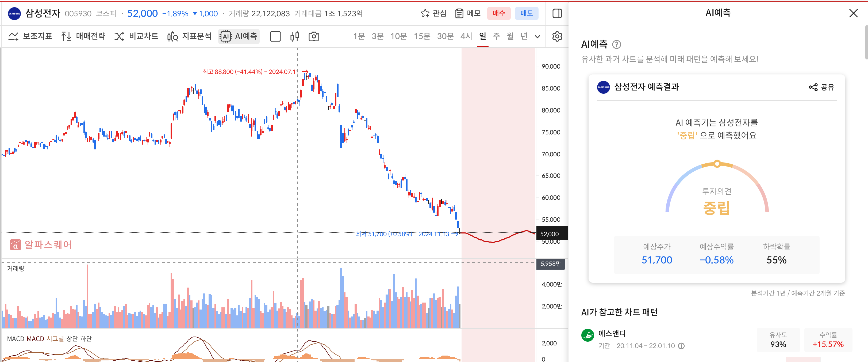The height and width of the screenshot is (362, 868).
Task: Click the info icon beside 기간 date range
Action: (x=681, y=346)
